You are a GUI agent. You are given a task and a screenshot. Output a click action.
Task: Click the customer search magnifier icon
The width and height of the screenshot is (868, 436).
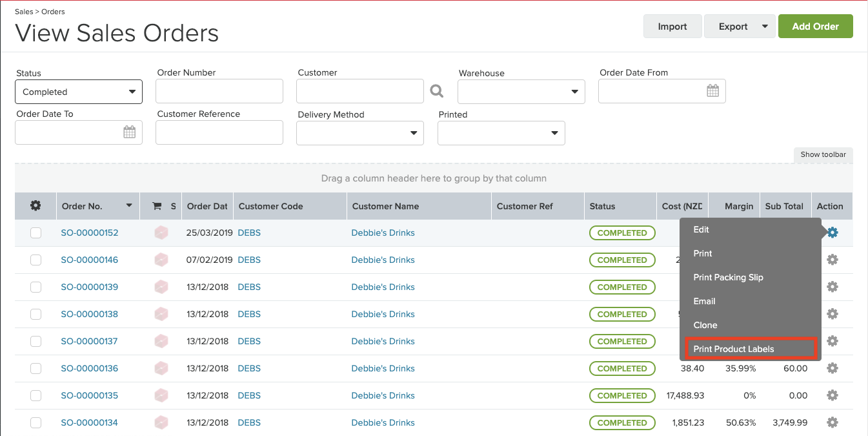437,91
